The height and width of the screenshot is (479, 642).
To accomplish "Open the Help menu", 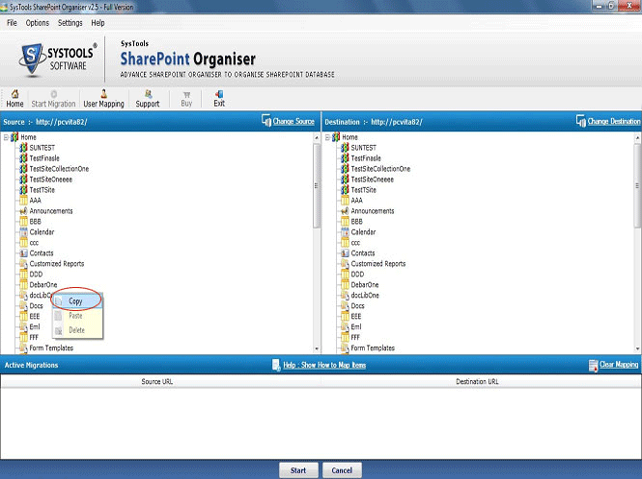I will [98, 23].
